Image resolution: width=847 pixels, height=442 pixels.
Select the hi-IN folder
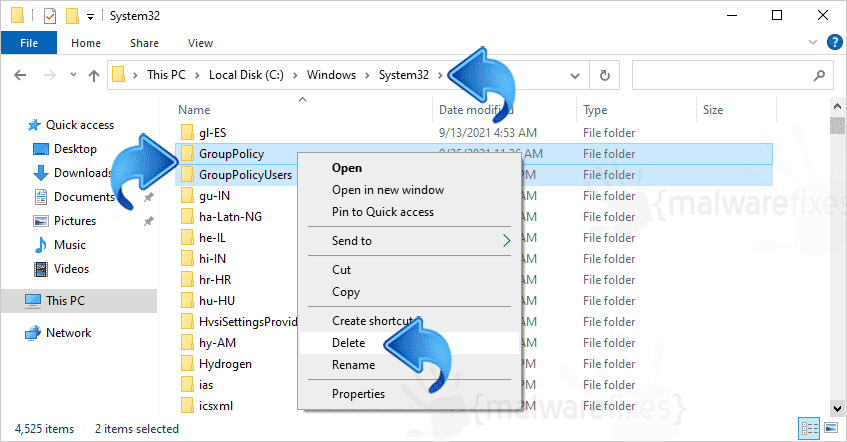[212, 259]
